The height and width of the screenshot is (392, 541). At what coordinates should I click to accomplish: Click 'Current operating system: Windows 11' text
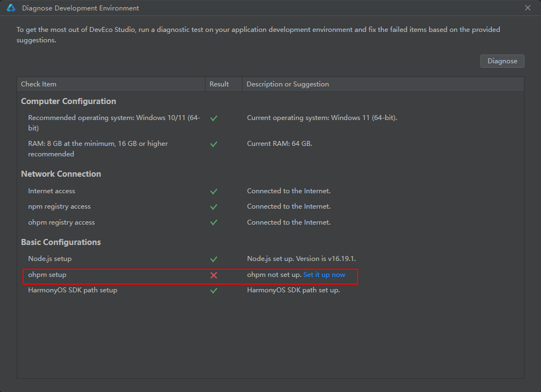pos(322,118)
